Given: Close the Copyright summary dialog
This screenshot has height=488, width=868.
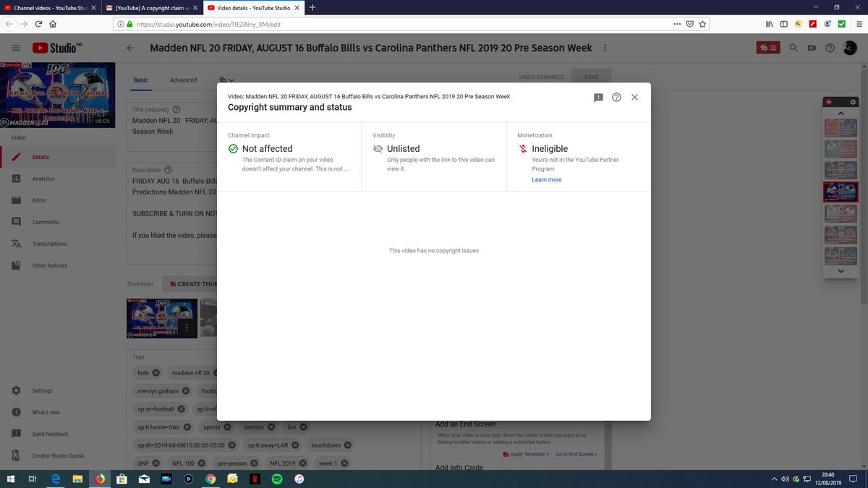Looking at the screenshot, I should pos(634,98).
